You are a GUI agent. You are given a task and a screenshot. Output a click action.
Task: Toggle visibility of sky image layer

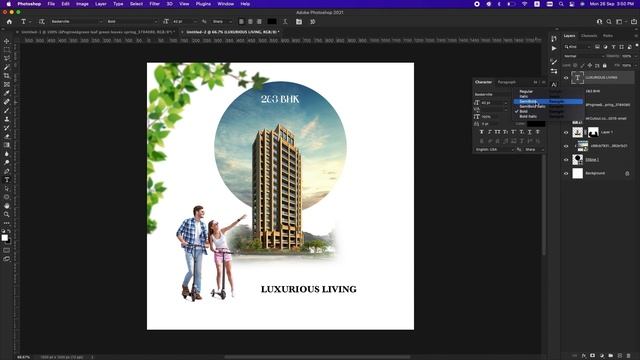pos(566,146)
